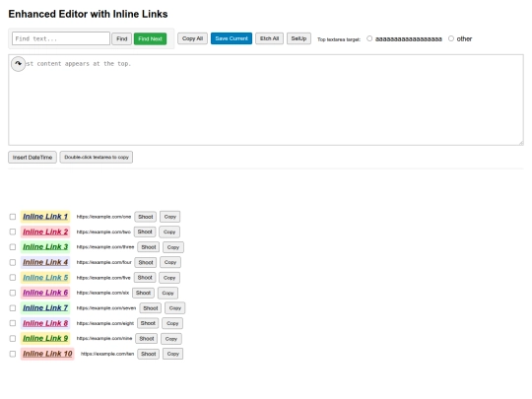Viewport: 532px width, 399px height.
Task: Click the URL text https://example.com/five
Action: point(103,278)
